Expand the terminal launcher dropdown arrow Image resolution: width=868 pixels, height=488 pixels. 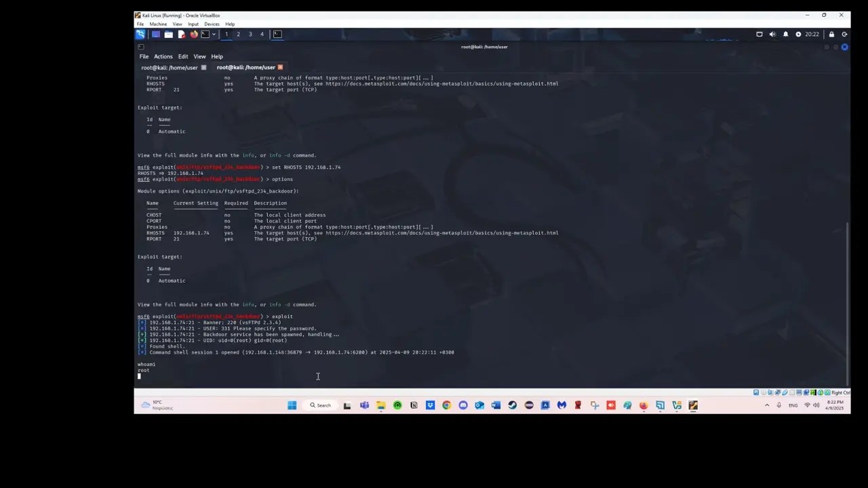(x=214, y=34)
